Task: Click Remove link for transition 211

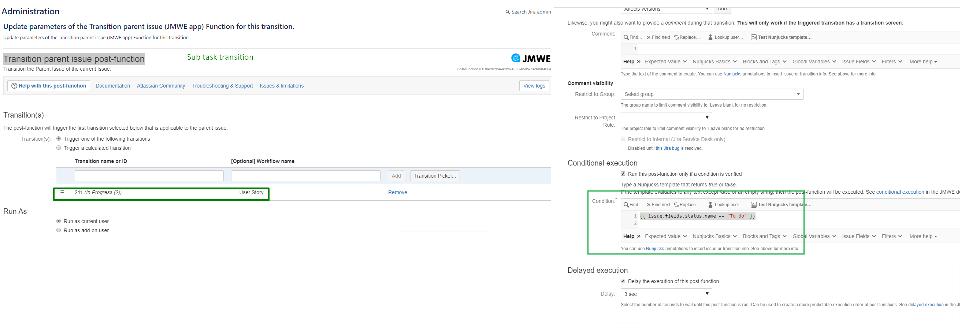Action: (397, 193)
